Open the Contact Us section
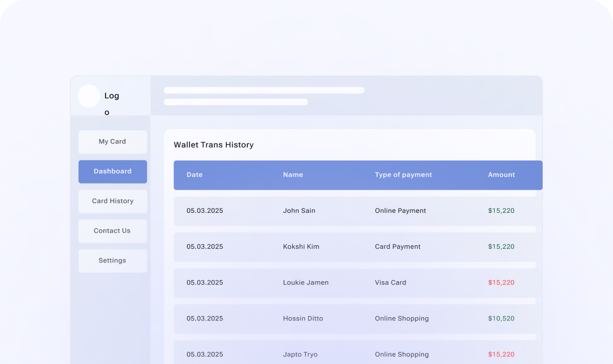613x364 pixels. point(113,231)
